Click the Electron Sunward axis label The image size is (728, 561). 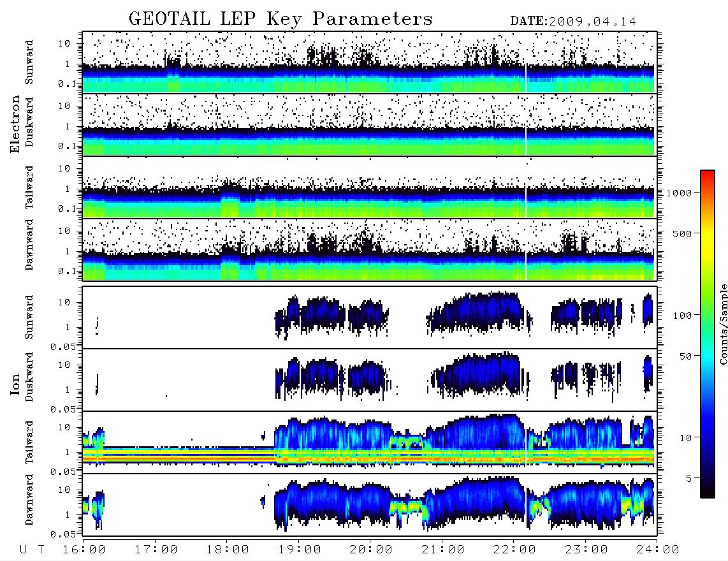coord(29,62)
